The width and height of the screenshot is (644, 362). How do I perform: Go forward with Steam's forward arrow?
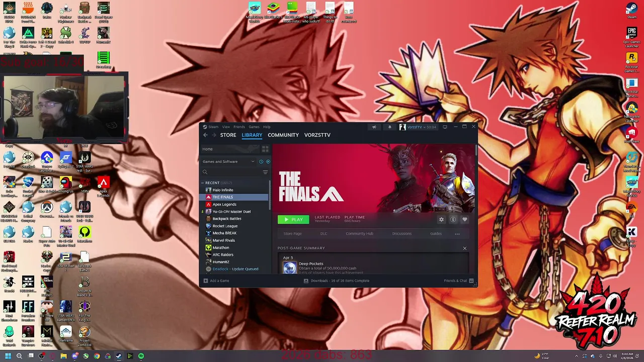click(214, 135)
